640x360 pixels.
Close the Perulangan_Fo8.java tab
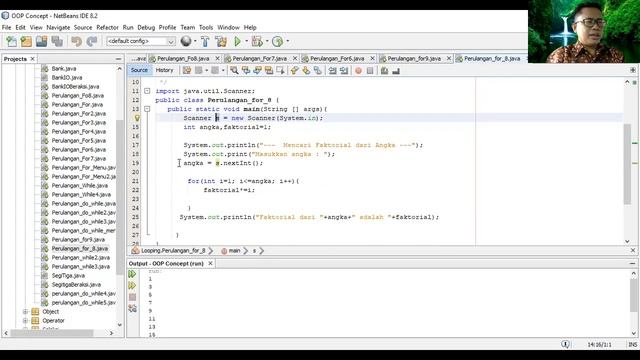point(218,59)
